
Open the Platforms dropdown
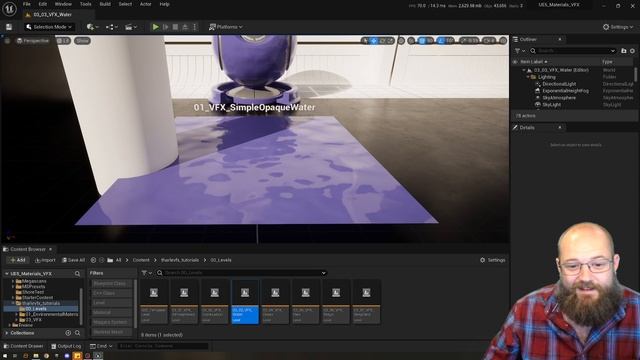coord(226,27)
